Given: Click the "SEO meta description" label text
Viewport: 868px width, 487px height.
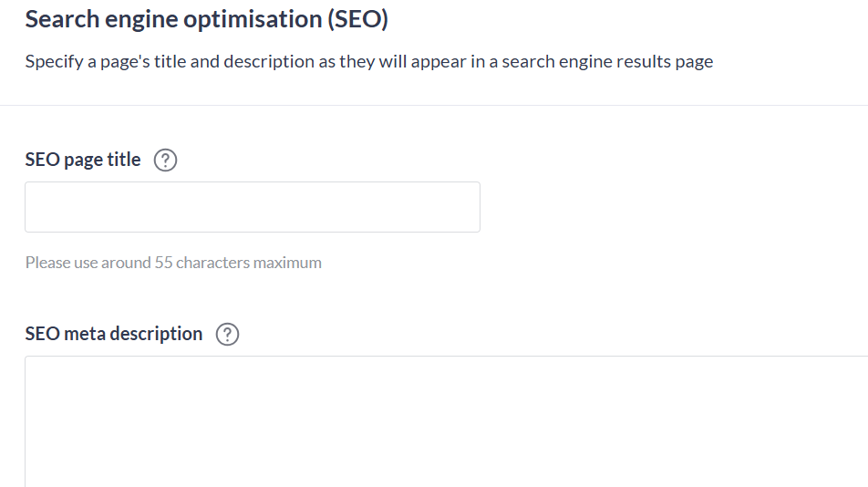Looking at the screenshot, I should (114, 334).
